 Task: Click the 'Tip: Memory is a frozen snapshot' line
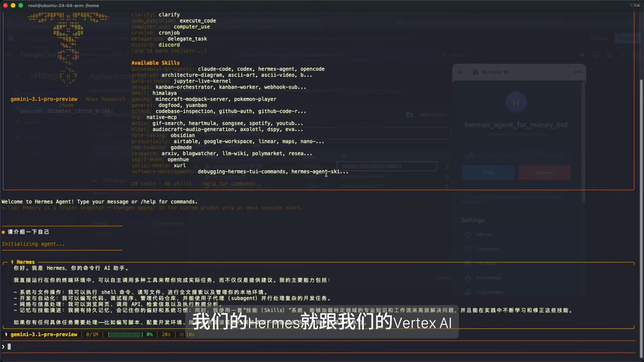click(152, 208)
